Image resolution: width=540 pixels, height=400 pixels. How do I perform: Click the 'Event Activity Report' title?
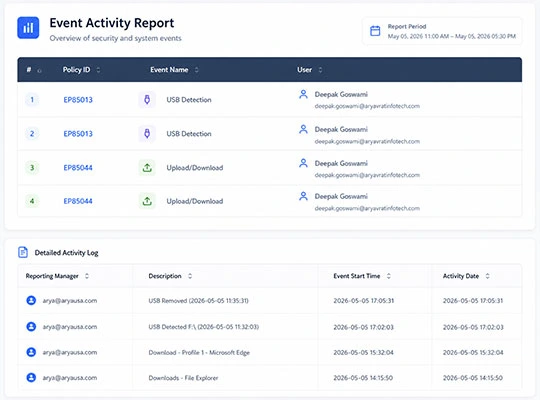pyautogui.click(x=112, y=23)
